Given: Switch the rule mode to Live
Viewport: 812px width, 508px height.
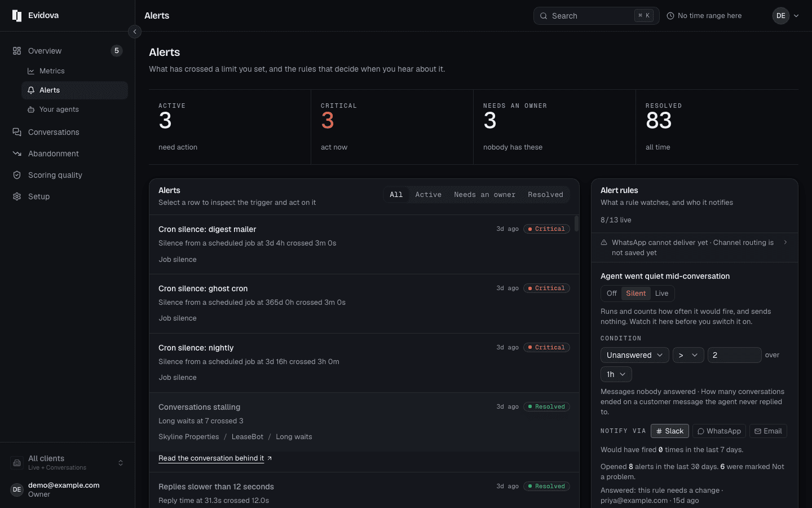Looking at the screenshot, I should 662,294.
